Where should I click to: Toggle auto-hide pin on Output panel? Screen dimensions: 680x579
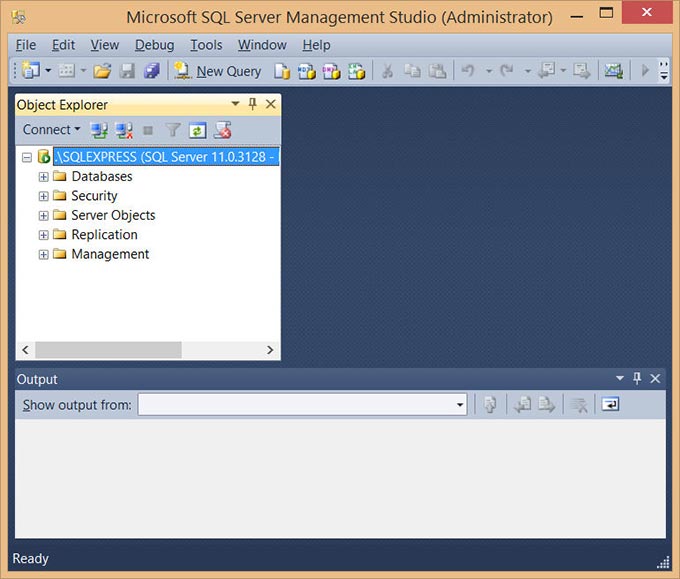point(637,379)
